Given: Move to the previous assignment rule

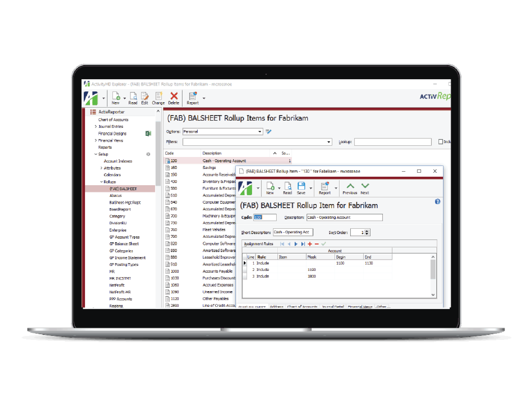Looking at the screenshot, I should pyautogui.click(x=289, y=244).
